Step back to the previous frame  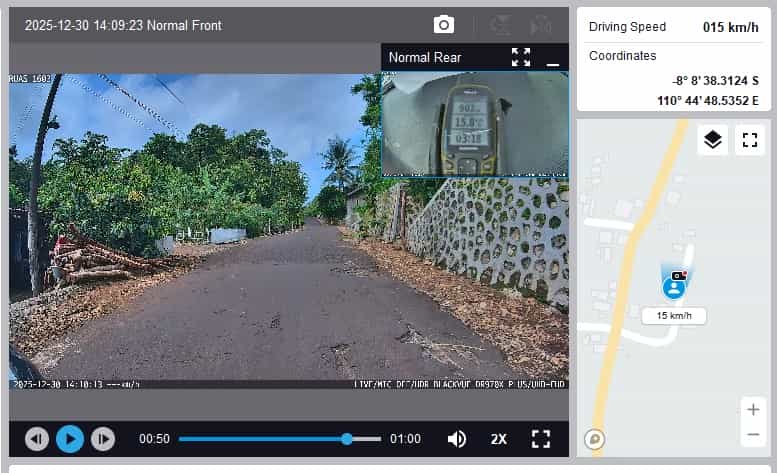tap(37, 439)
